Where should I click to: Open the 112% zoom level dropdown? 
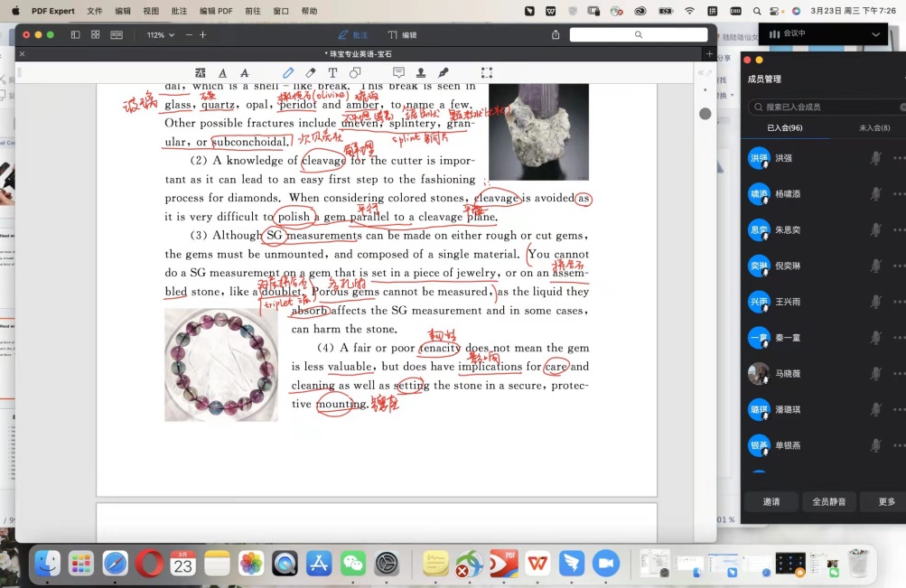coord(161,34)
